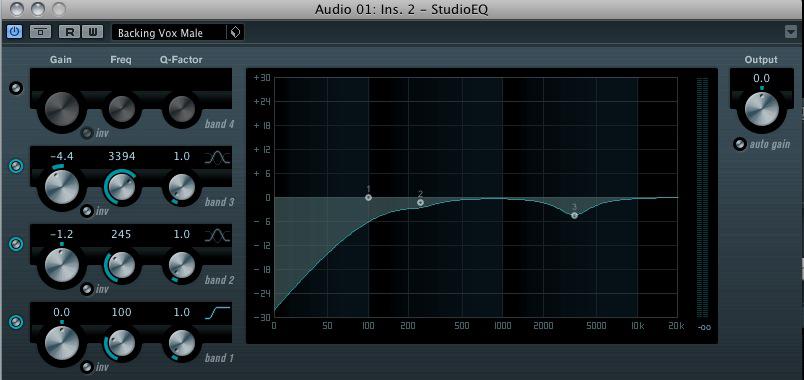Image resolution: width=804 pixels, height=380 pixels.
Task: Click the Output gain knob
Action: 761,110
